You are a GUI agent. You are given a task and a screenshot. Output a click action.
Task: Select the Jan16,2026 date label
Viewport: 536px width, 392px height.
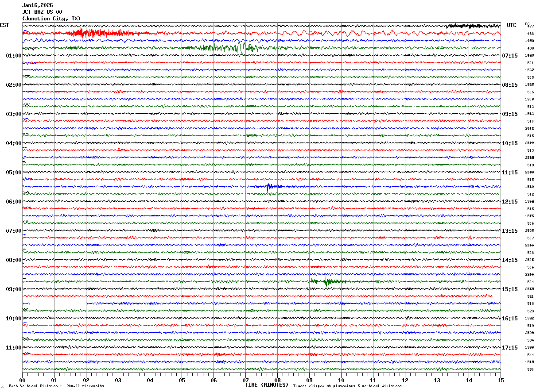pos(37,5)
